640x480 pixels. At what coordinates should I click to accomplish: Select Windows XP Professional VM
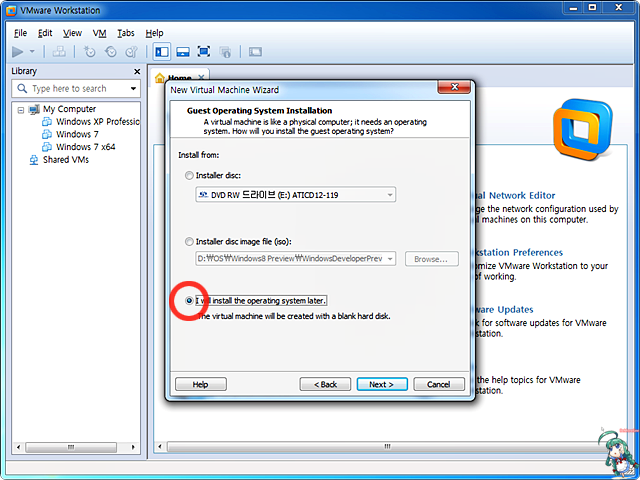click(x=98, y=122)
